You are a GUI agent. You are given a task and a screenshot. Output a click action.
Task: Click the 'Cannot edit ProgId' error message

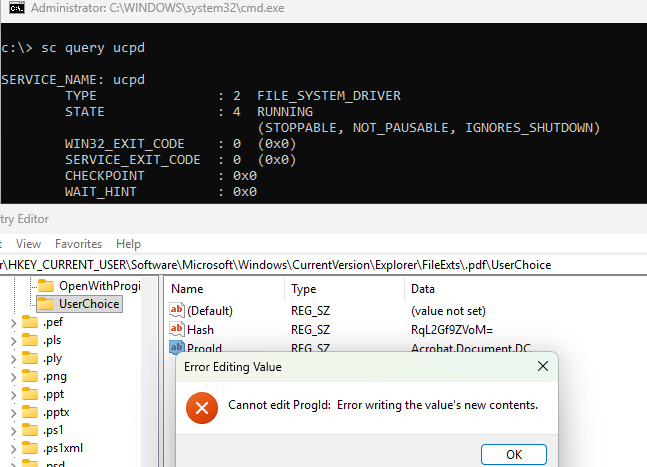coord(383,405)
